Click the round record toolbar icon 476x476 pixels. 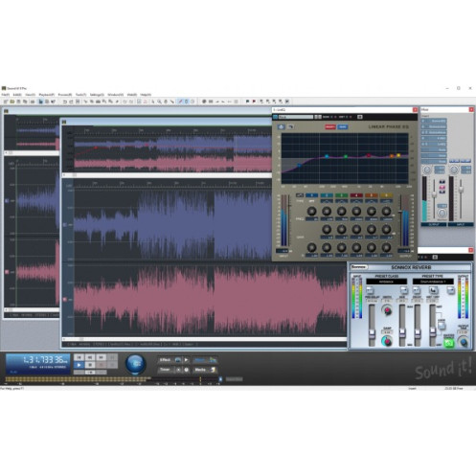click(x=204, y=102)
